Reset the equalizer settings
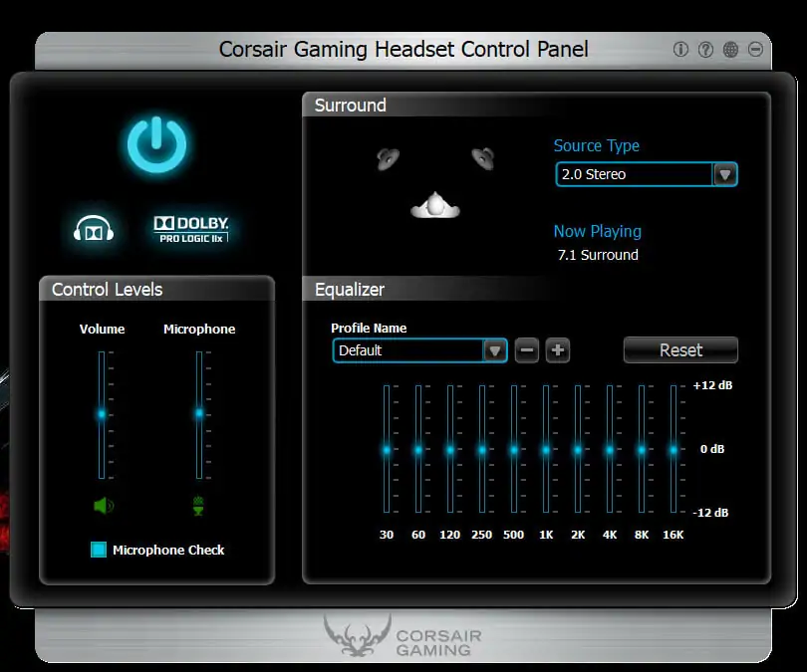807x672 pixels. [680, 350]
